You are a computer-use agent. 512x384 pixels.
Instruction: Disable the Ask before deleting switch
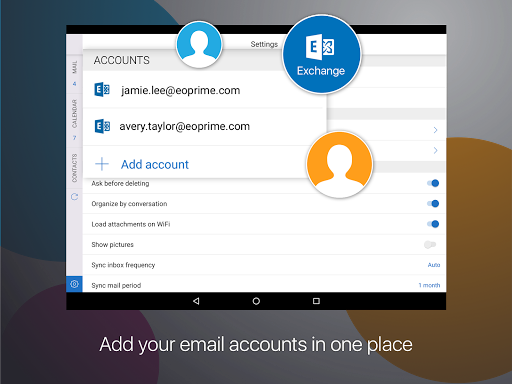433,183
